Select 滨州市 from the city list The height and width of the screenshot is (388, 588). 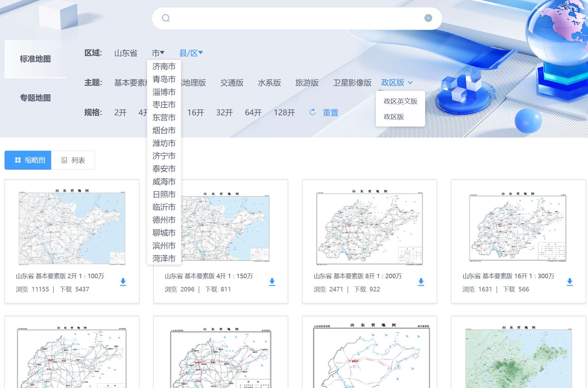pos(164,246)
